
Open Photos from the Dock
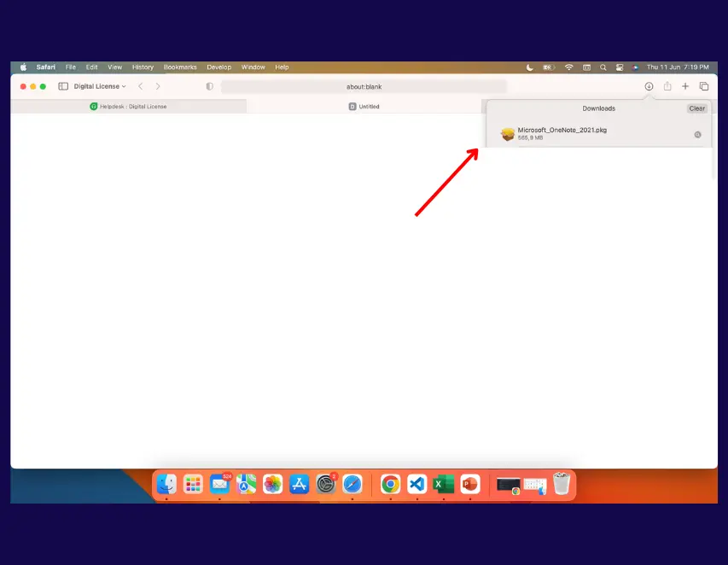[272, 485]
